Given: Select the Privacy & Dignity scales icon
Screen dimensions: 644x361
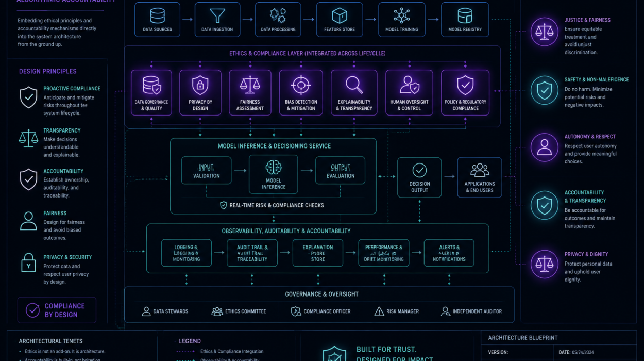Looking at the screenshot, I should [545, 264].
